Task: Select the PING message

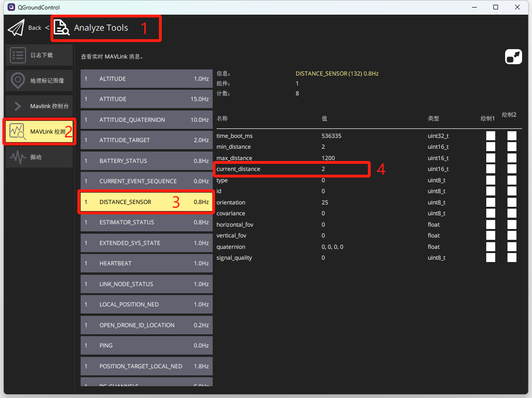Action: pyautogui.click(x=147, y=346)
